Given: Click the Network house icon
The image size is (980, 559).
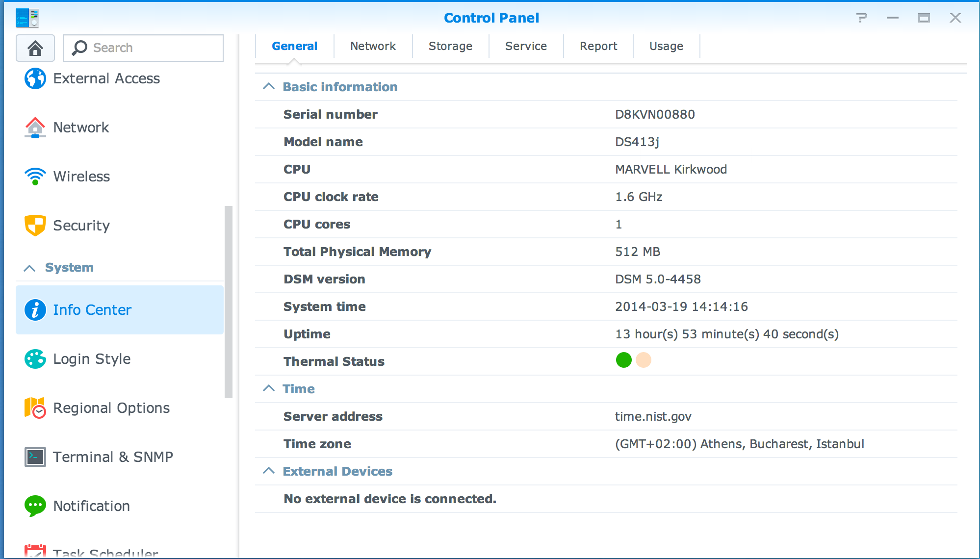Looking at the screenshot, I should [x=35, y=127].
